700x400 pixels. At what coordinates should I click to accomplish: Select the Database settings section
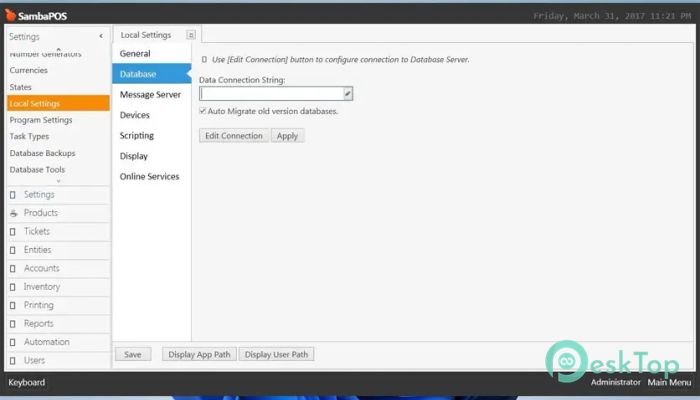tap(152, 74)
